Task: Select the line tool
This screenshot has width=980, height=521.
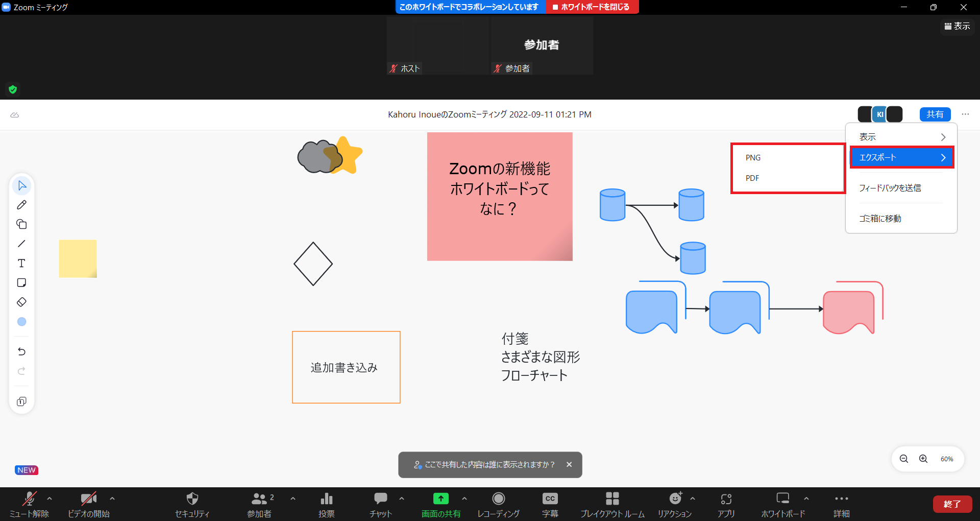Action: (x=21, y=244)
